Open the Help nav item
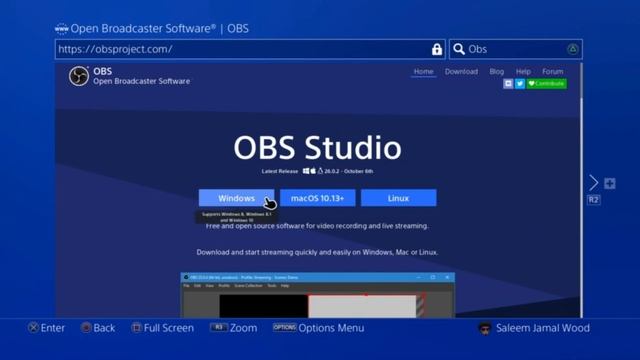This screenshot has height=360, width=640. [523, 71]
